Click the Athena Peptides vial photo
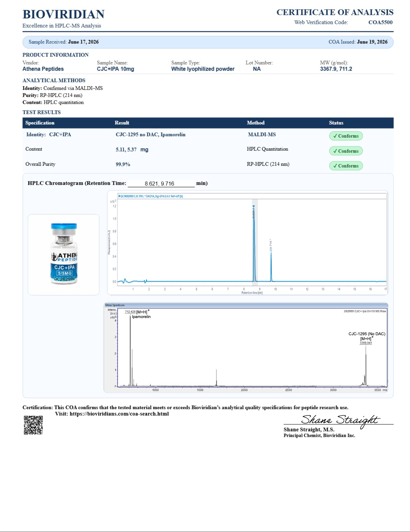The image size is (410, 532). coord(64,254)
